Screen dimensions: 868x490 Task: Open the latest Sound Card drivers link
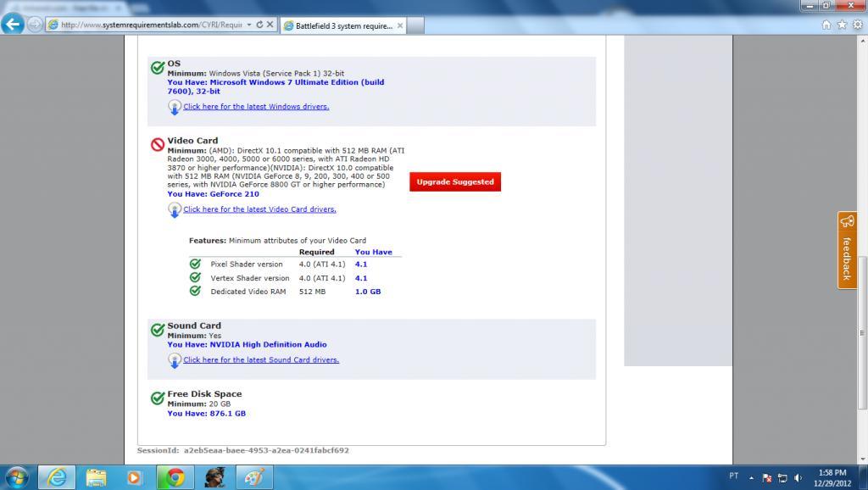(261, 360)
